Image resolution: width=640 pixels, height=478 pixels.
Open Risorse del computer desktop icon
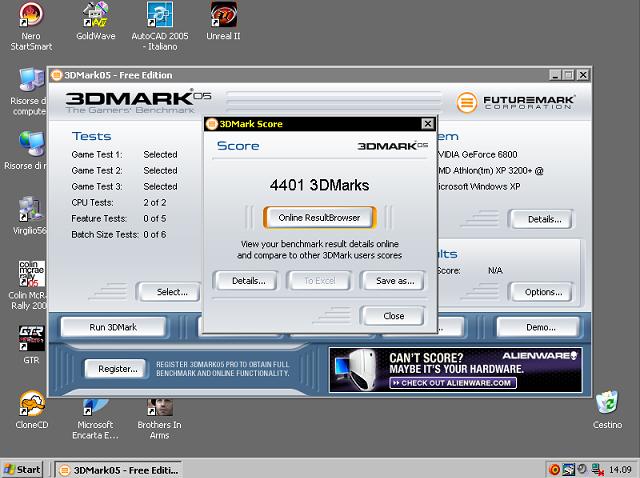tap(29, 92)
